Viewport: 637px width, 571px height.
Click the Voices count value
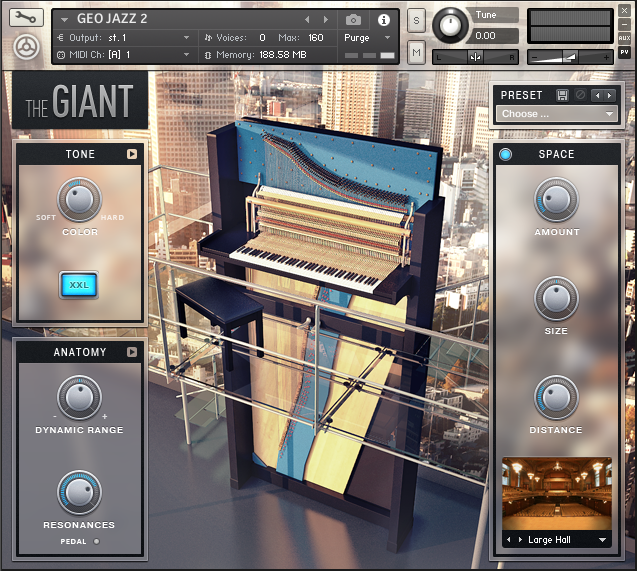262,38
